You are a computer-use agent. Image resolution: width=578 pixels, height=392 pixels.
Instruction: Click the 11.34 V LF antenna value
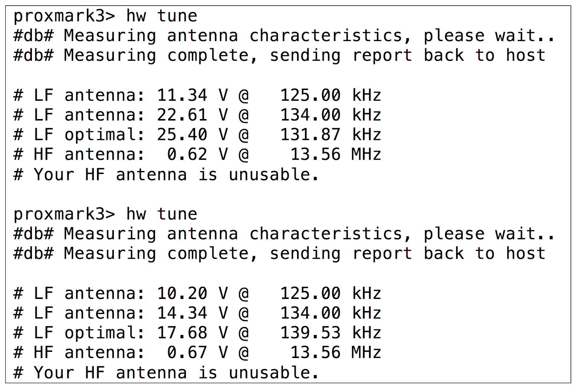click(x=192, y=95)
